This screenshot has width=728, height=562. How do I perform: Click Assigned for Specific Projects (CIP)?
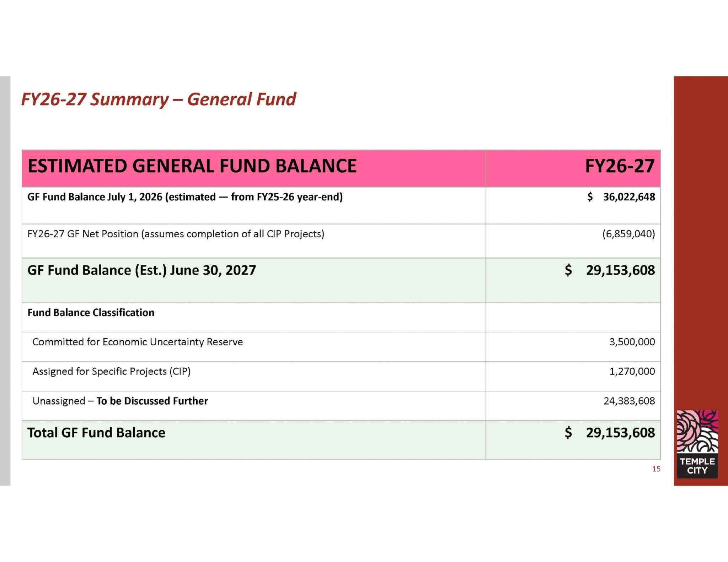tap(112, 372)
